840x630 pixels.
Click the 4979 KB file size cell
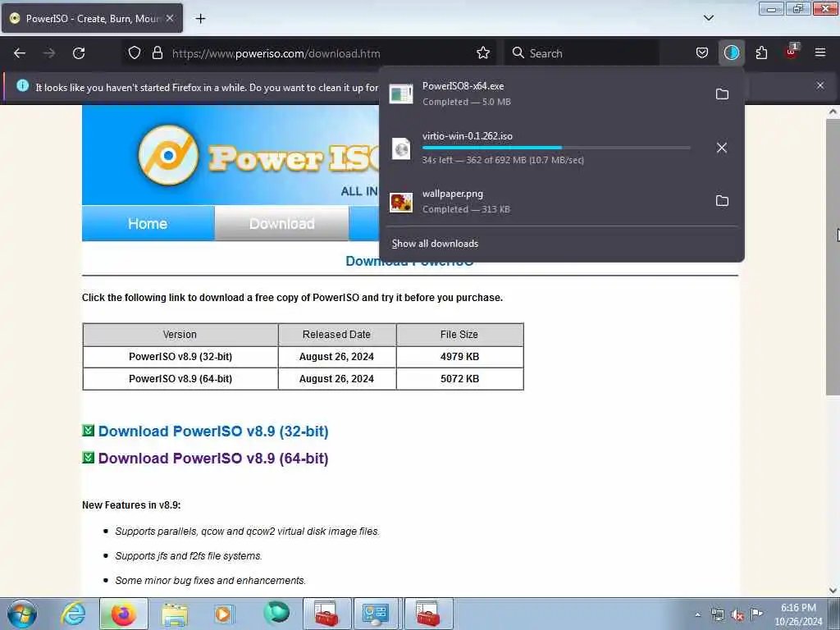(x=459, y=357)
